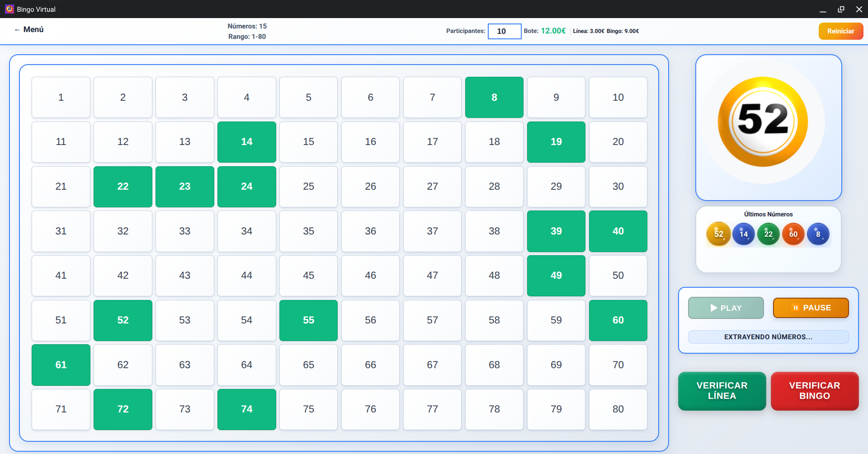The image size is (868, 454).
Task: Click the Bingo Virtual app icon in title bar
Action: point(9,9)
